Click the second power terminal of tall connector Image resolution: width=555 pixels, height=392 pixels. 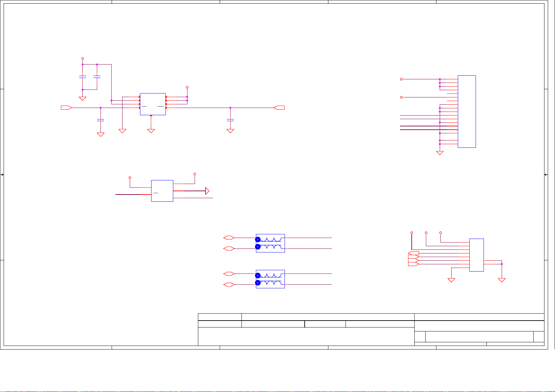click(401, 97)
